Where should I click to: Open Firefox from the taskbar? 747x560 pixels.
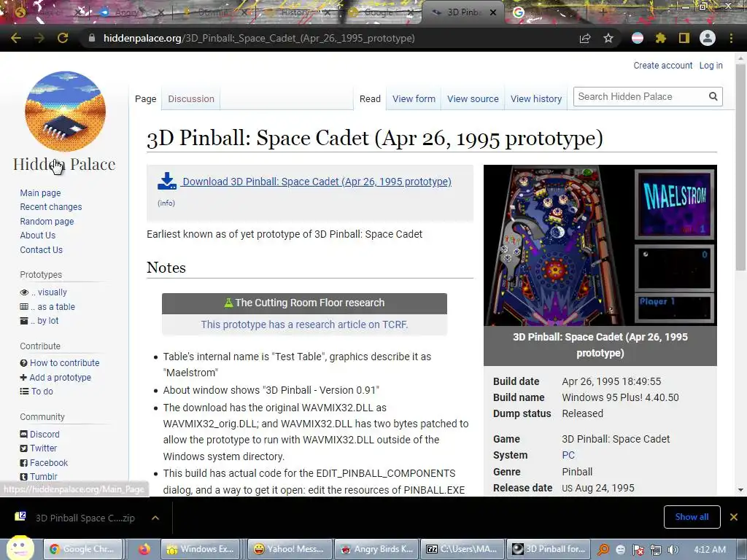pyautogui.click(x=144, y=549)
